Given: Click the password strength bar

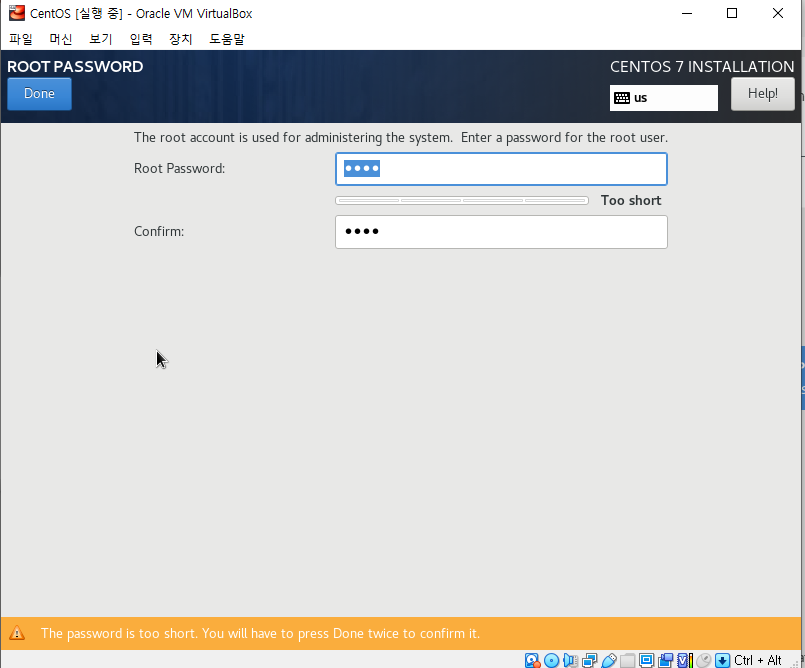Looking at the screenshot, I should (x=462, y=200).
